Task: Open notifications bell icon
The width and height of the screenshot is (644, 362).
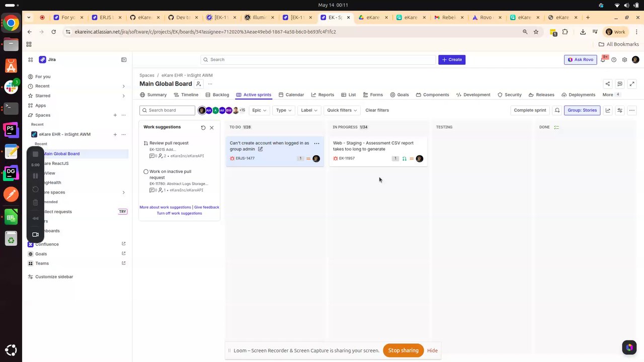Action: (x=603, y=59)
